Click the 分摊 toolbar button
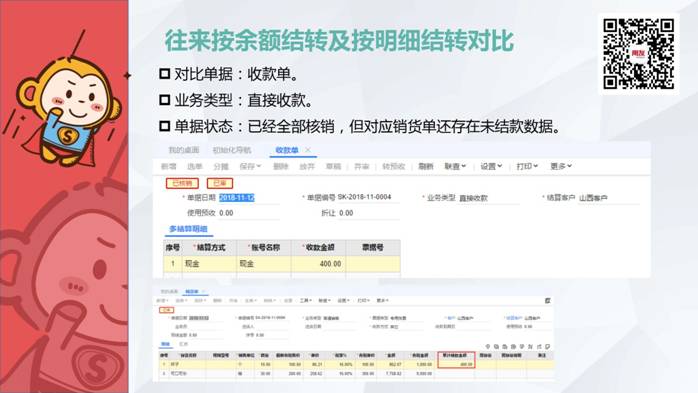 [x=221, y=166]
